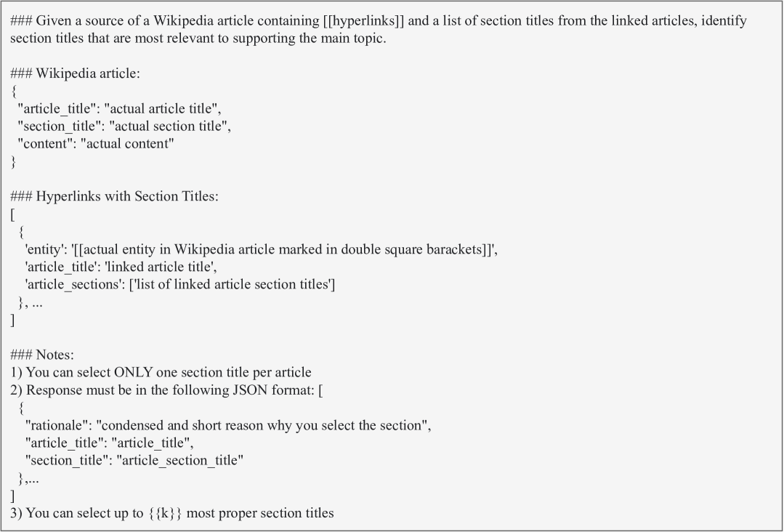Click the 'linked article title' value
784x532 pixels.
160,267
